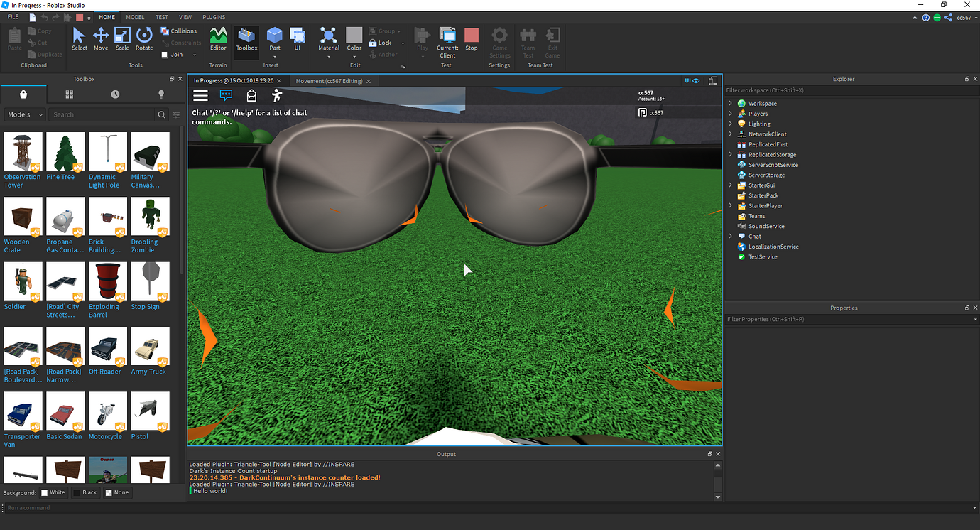Expand the Players node in Explorer

click(730, 114)
